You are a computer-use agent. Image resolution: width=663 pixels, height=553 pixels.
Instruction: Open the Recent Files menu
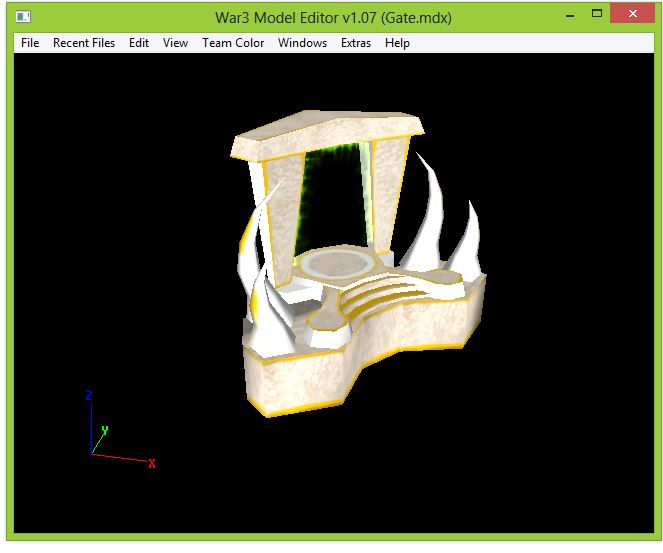[84, 43]
